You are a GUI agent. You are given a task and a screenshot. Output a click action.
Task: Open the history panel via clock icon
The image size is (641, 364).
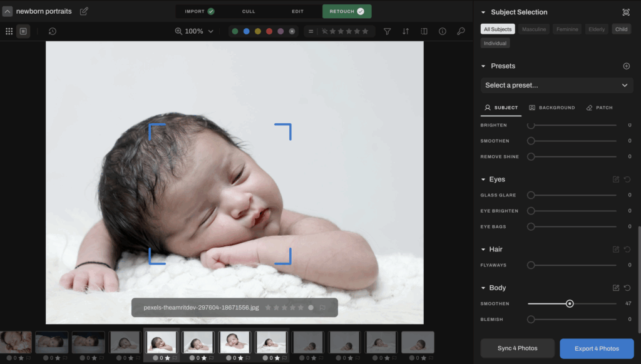(53, 31)
